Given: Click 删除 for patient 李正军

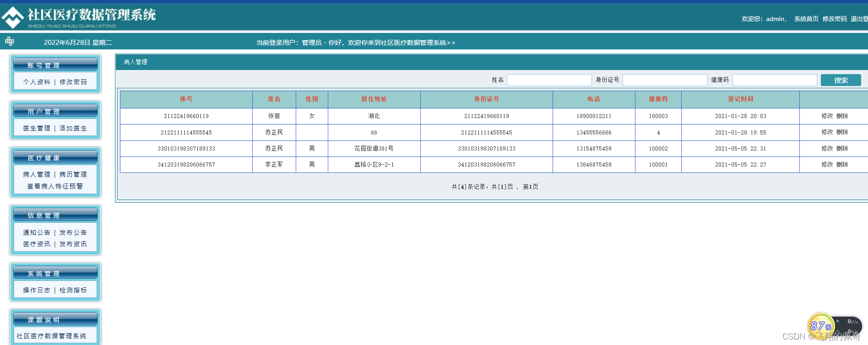Looking at the screenshot, I should pos(842,164).
